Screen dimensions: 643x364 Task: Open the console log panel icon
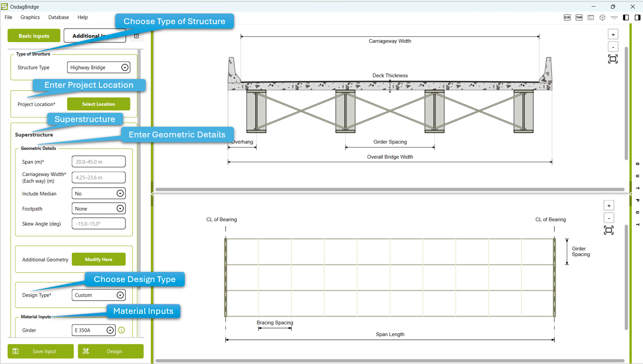pos(590,17)
